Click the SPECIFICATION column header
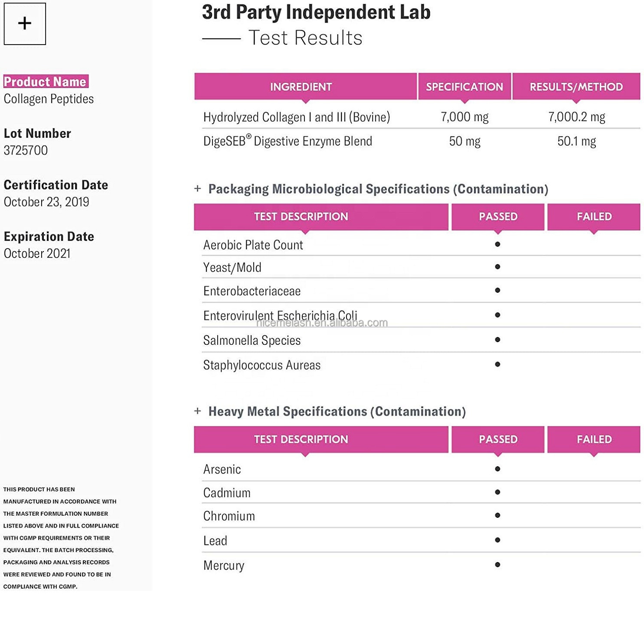Screen dimensions: 644x644 tap(464, 87)
